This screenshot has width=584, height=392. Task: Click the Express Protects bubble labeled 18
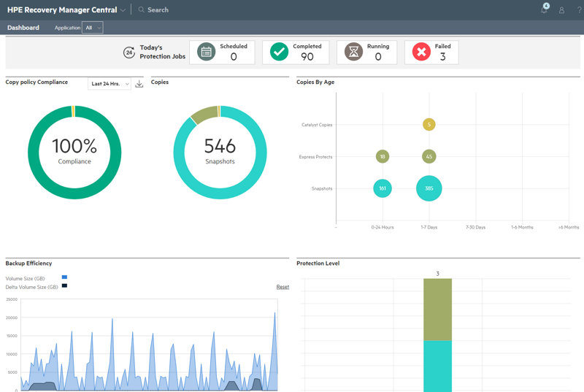(383, 156)
